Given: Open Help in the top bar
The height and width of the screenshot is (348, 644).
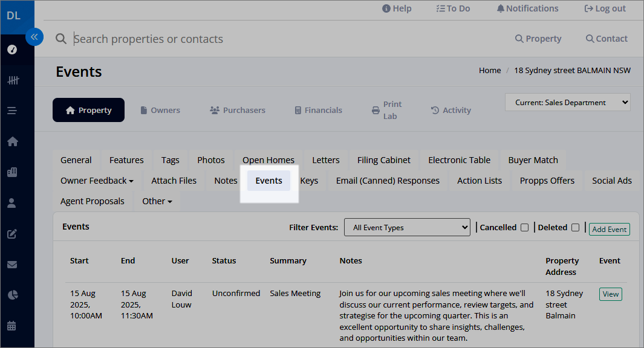Looking at the screenshot, I should [x=397, y=8].
